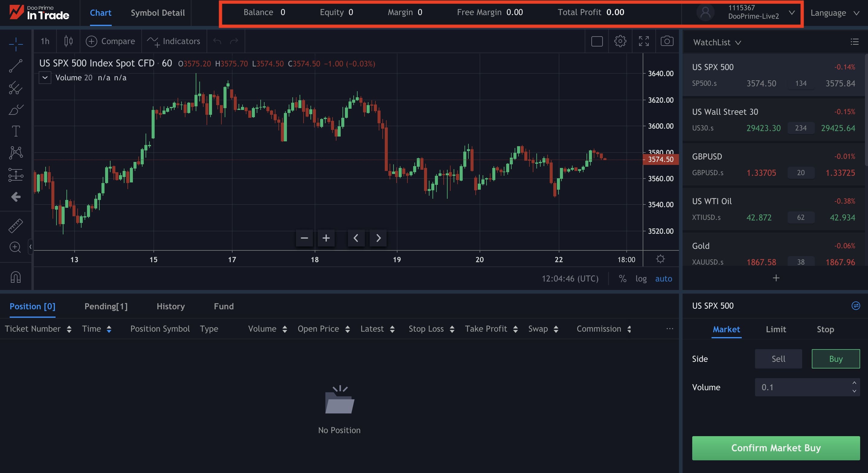
Task: Open the timezone 12:04:46 (UTC) menu
Action: [570, 278]
